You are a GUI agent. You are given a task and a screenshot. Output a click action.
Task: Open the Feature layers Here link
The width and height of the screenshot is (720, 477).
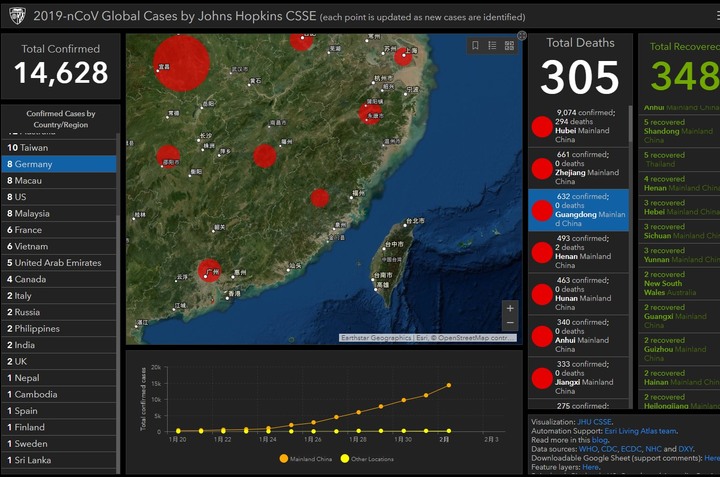tap(591, 467)
